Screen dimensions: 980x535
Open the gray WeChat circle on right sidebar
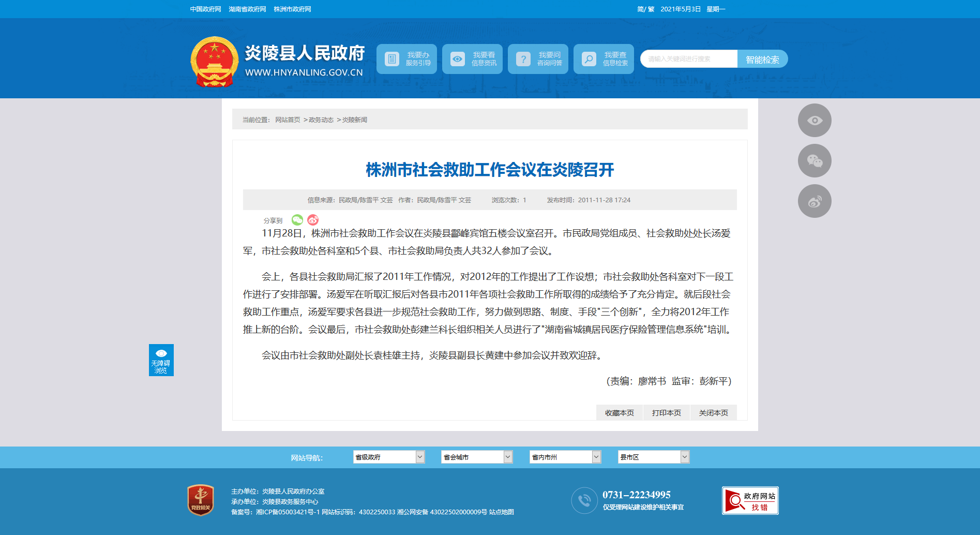point(815,161)
